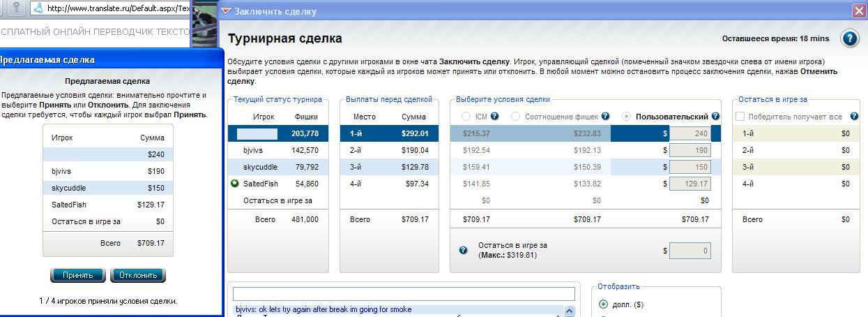868x317 pixels.
Task: Click red triangle icon in Заключить сделку title
Action: coord(226,11)
